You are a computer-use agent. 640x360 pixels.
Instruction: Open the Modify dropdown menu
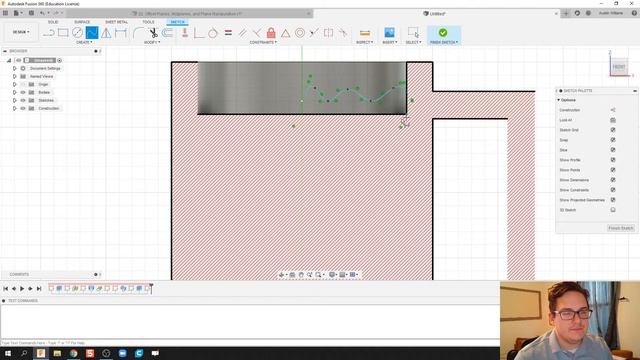click(x=152, y=42)
